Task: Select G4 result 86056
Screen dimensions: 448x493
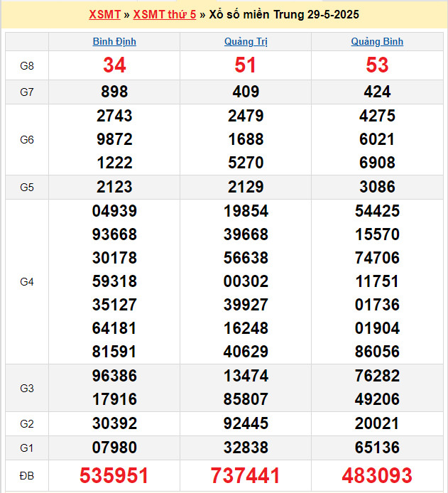Action: tap(377, 352)
